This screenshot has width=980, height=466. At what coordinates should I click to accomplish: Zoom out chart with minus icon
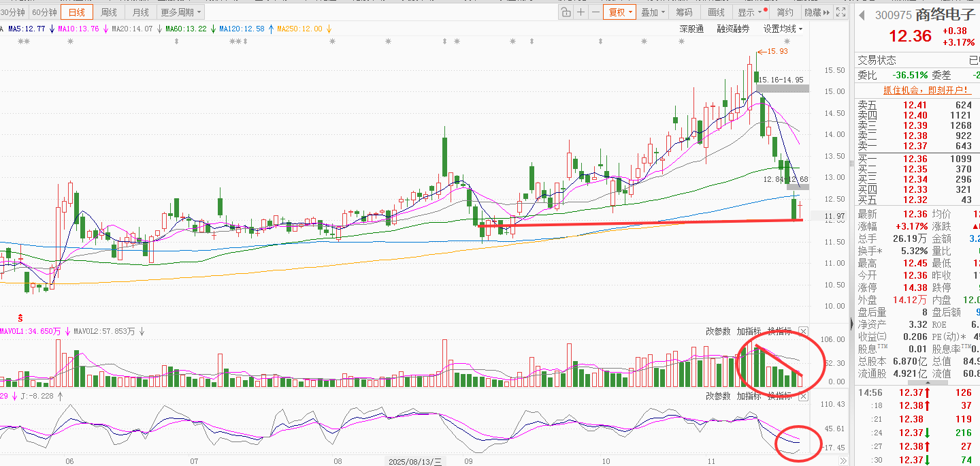coord(595,12)
